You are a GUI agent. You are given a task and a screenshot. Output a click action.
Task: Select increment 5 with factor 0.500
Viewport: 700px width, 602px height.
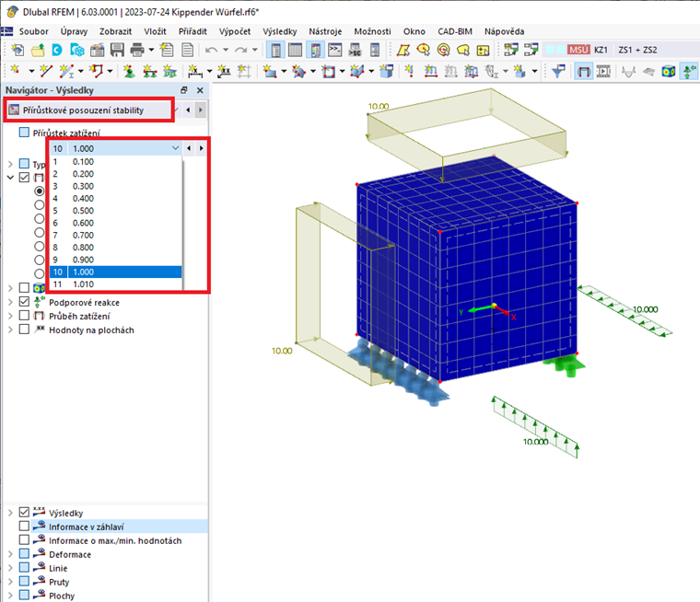116,211
